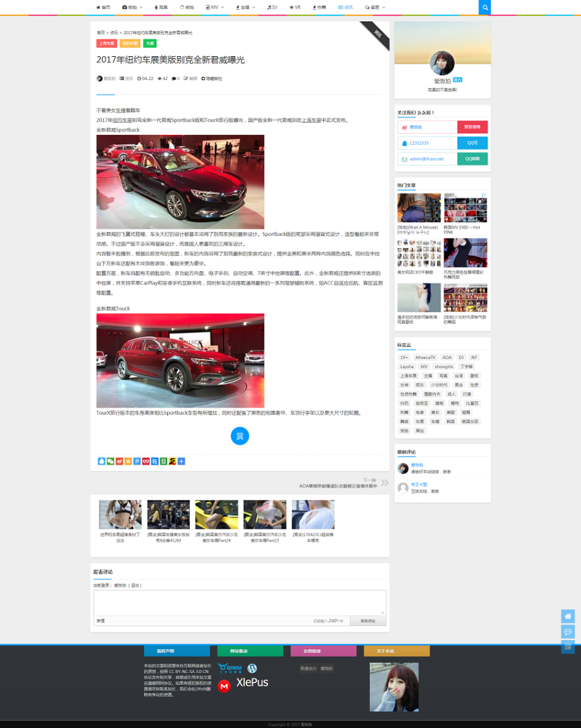This screenshot has height=728, width=581.
Task: Click the 表情 emoji option below comment box
Action: 100,621
